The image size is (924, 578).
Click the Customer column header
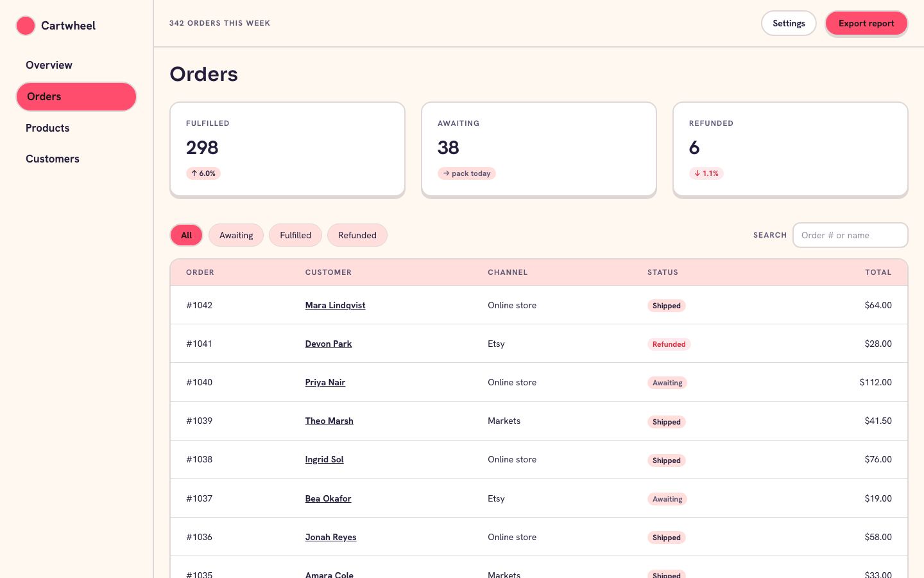(329, 272)
